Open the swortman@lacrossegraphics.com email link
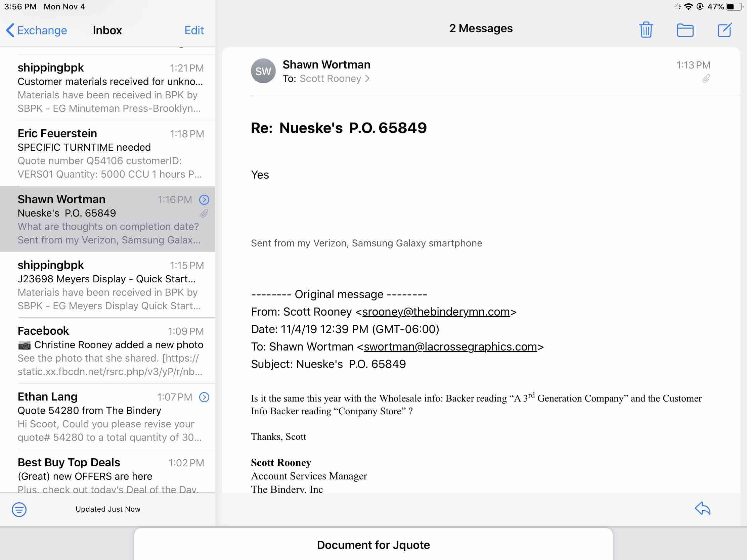The height and width of the screenshot is (560, 747). click(x=450, y=347)
